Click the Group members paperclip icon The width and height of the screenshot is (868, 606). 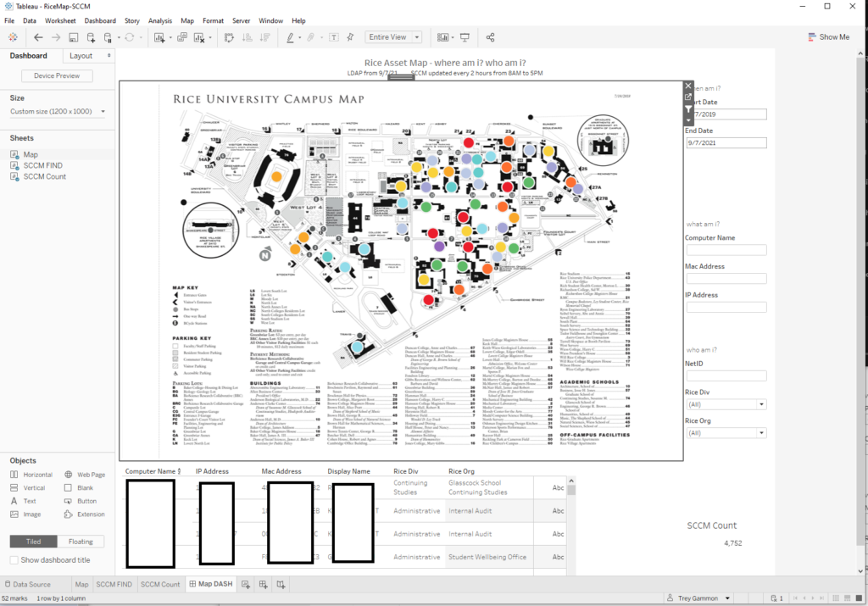coord(310,37)
